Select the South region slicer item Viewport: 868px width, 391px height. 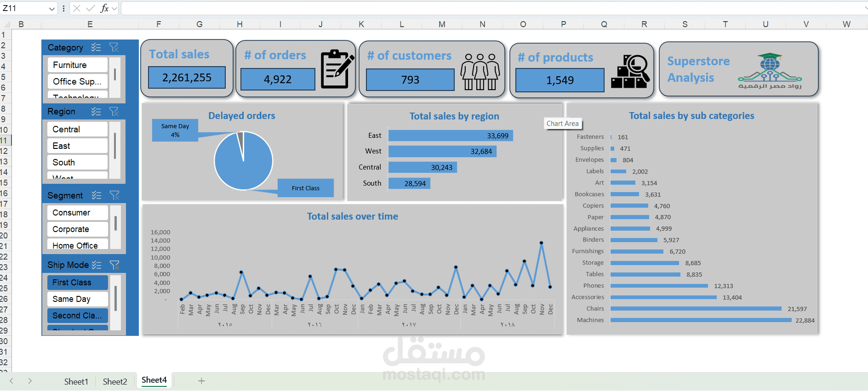77,162
